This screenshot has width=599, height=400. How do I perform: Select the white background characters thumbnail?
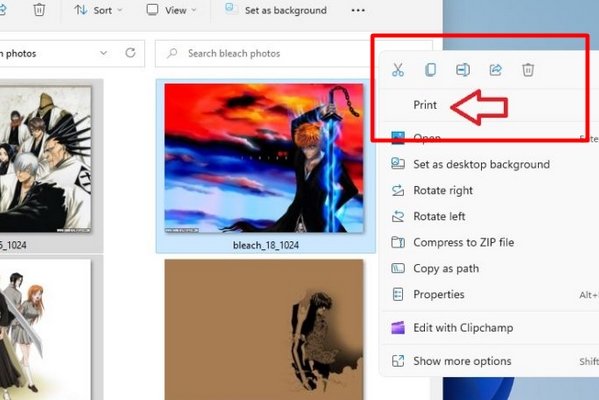point(45,330)
